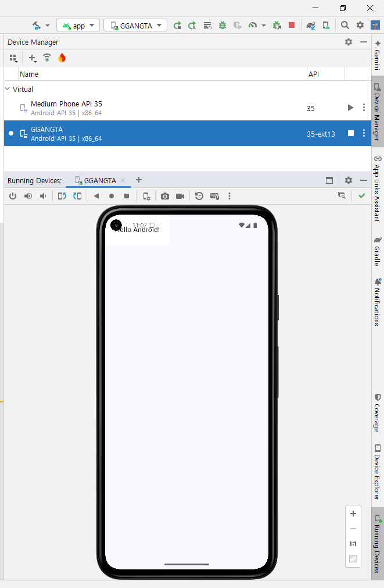The width and height of the screenshot is (384, 588).
Task: Open emulator display mode settings icon
Action: [x=146, y=196]
